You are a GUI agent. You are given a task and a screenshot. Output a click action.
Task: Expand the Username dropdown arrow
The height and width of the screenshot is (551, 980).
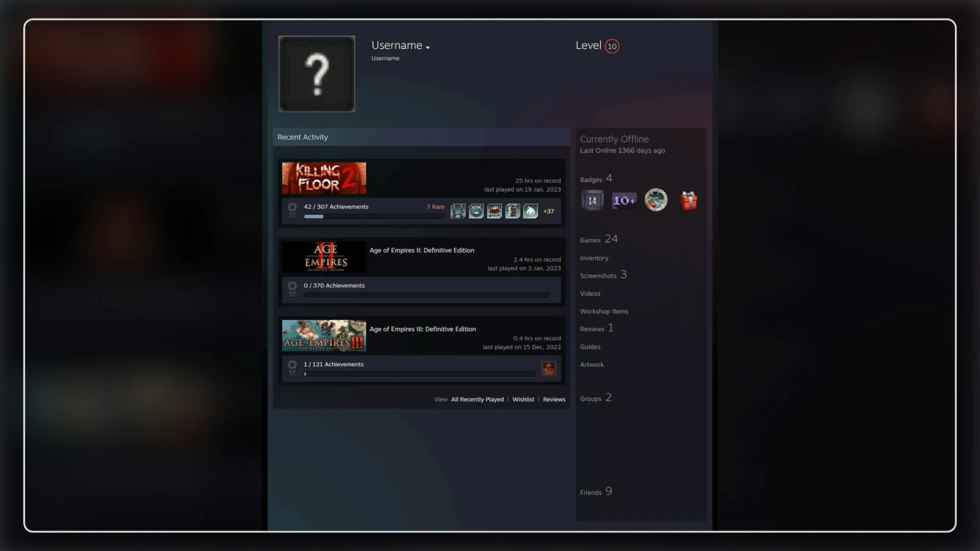point(428,47)
